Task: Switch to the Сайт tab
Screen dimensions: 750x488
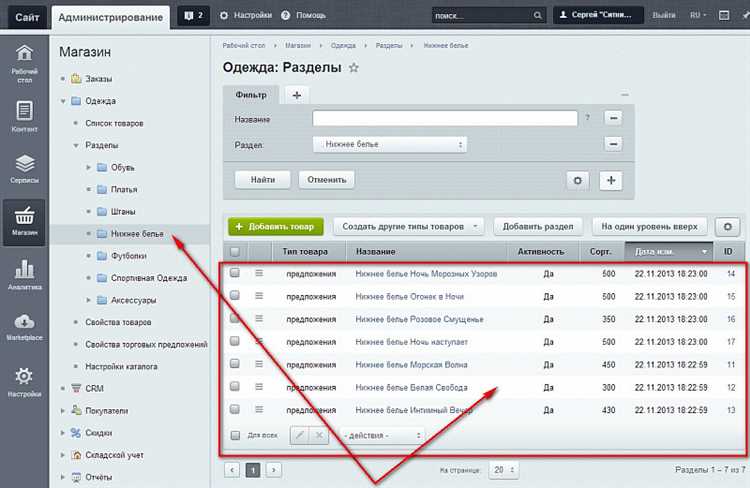Action: point(27,17)
